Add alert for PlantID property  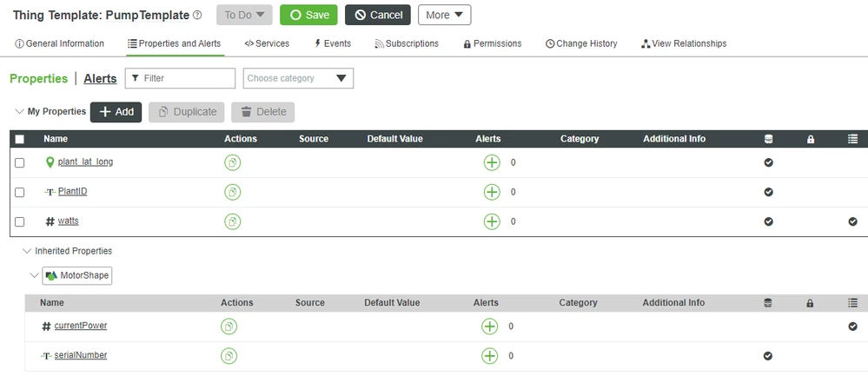click(x=492, y=192)
